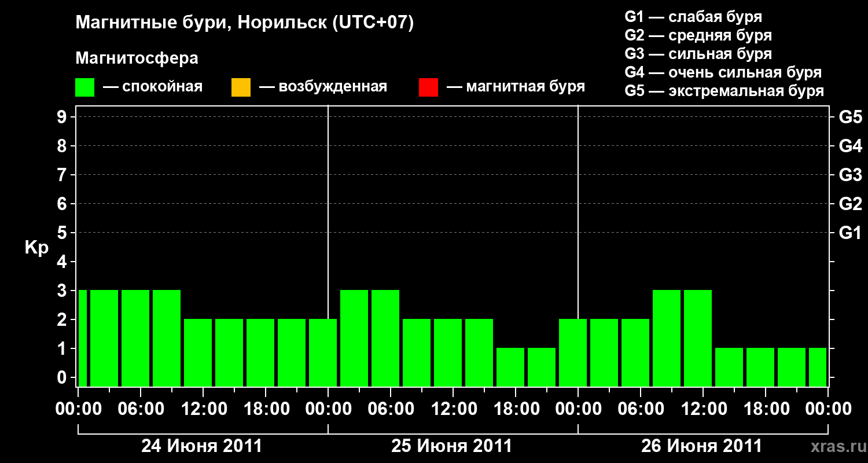Click the 'Kp' y-axis title
This screenshot has height=463, width=868.
tap(36, 248)
